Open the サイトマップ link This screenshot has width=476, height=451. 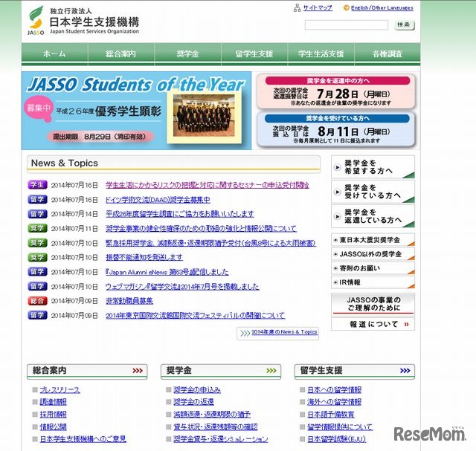(x=318, y=8)
